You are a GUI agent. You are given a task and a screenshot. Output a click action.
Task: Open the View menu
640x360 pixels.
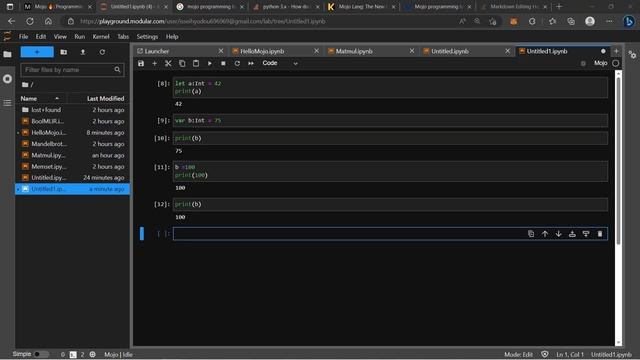60,36
